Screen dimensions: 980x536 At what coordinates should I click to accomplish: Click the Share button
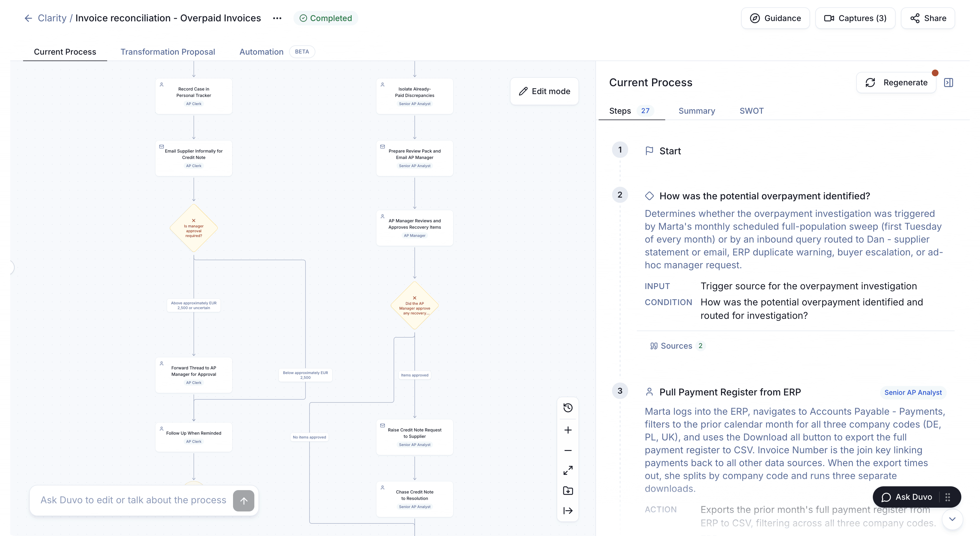(928, 18)
